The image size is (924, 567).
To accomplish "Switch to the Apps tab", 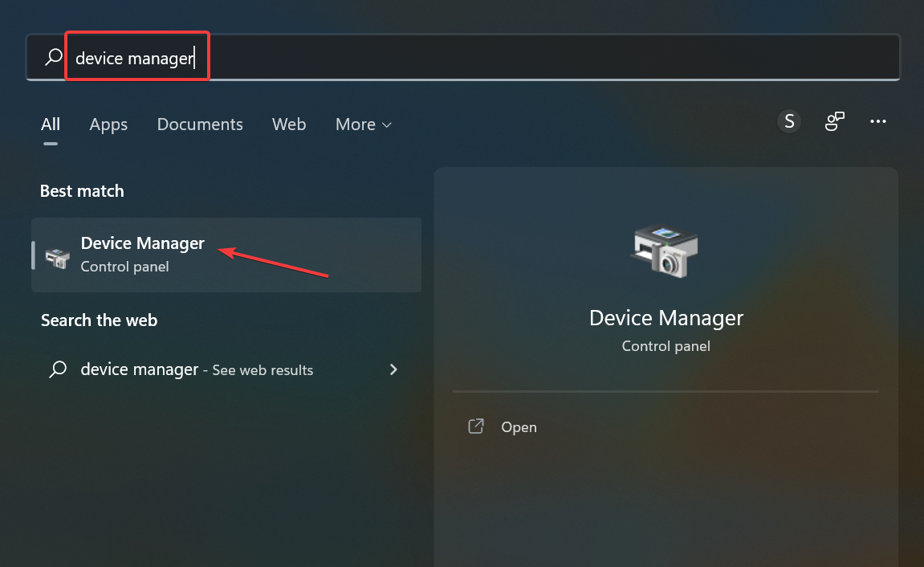I will [108, 124].
